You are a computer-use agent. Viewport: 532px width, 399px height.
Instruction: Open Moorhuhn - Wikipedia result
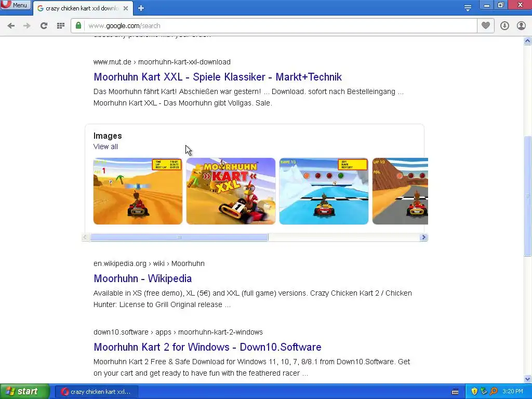point(142,278)
